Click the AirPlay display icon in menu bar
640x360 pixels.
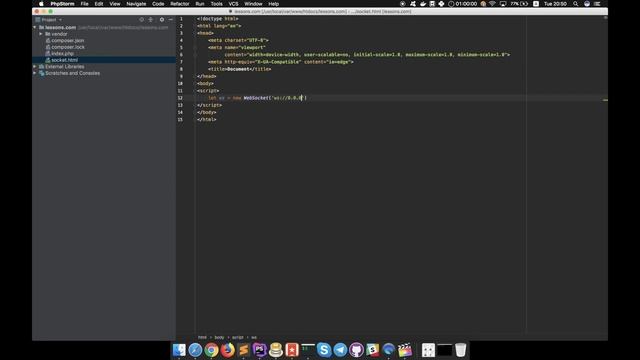point(503,4)
